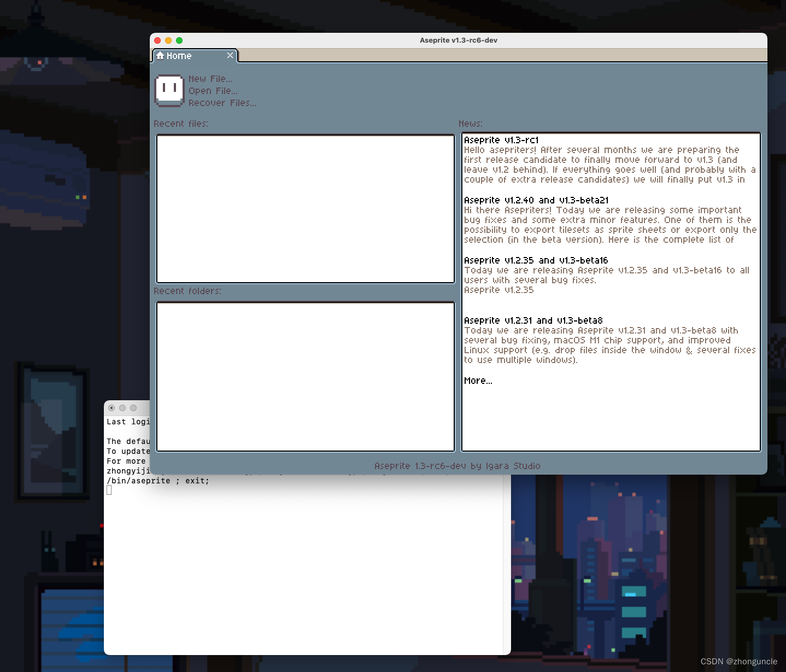The image size is (786, 672).
Task: Click the Home tab house icon
Action: (x=160, y=56)
